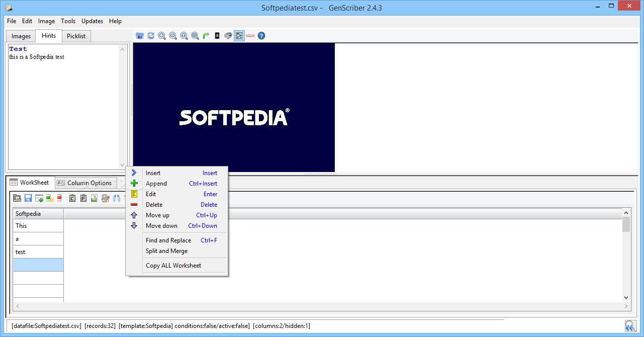The width and height of the screenshot is (644, 337).
Task: Open the Updates menu
Action: pyautogui.click(x=93, y=21)
